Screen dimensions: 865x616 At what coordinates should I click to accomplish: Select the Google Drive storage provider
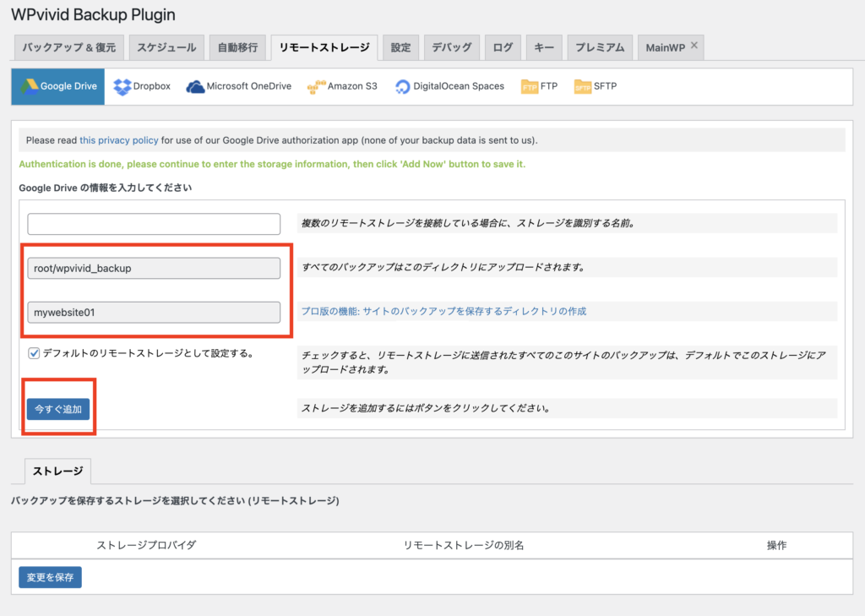click(x=57, y=86)
